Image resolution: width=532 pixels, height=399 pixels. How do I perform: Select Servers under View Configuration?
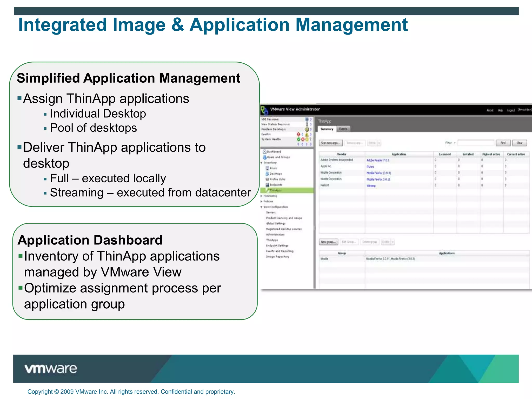point(271,212)
